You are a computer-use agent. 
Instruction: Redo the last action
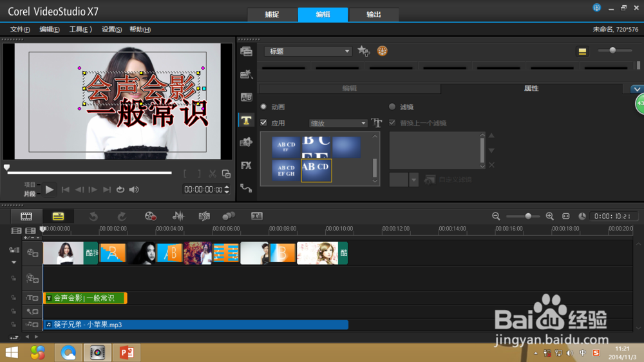[x=122, y=216]
